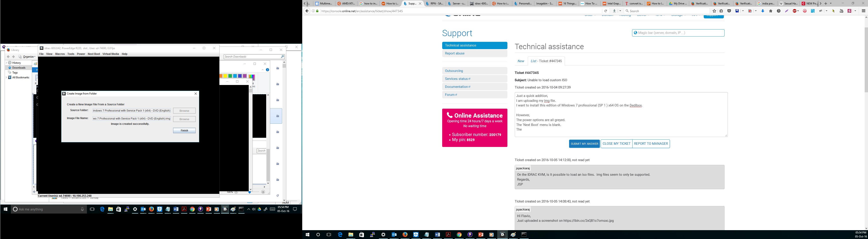
Task: Reload the page in Firefox
Action: pyautogui.click(x=606, y=11)
